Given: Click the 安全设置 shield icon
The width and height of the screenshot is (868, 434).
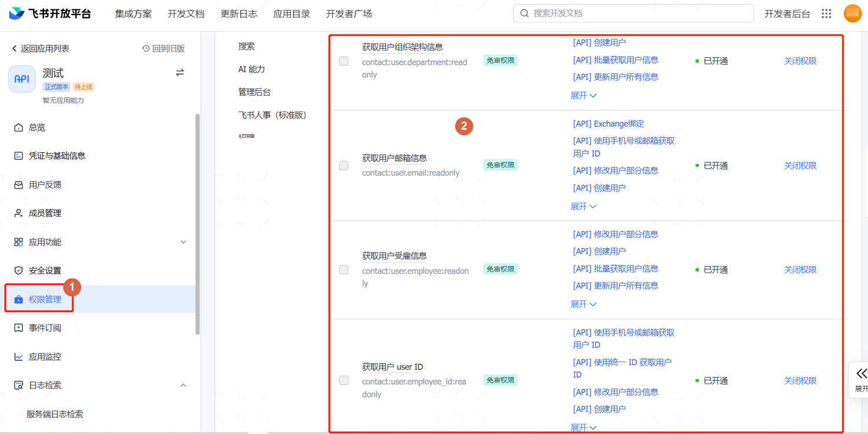Looking at the screenshot, I should (19, 270).
